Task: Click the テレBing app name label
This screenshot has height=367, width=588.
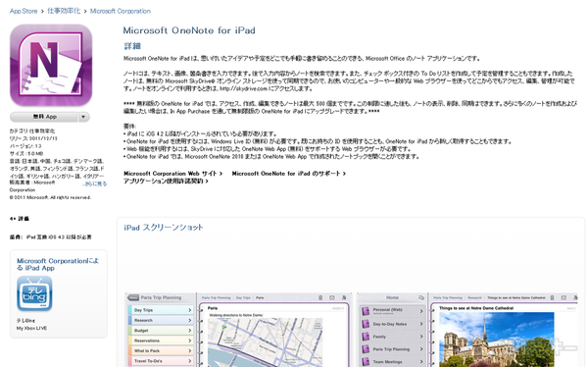Action: tap(25, 321)
